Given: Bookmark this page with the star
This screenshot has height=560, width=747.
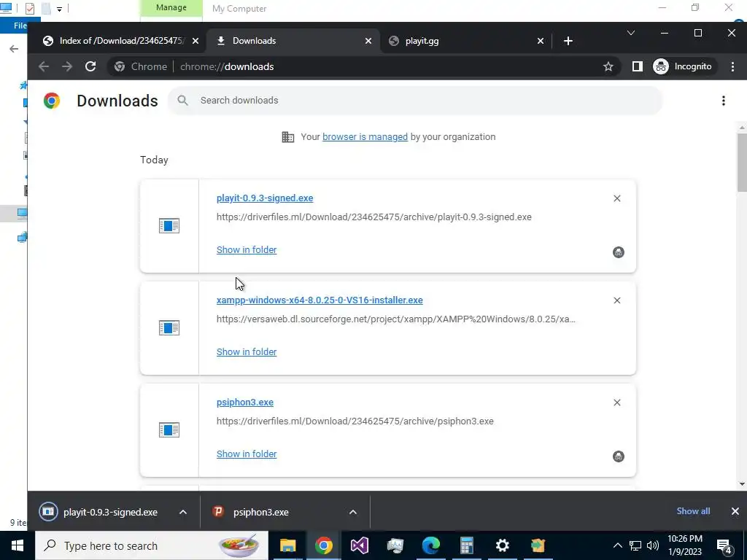Looking at the screenshot, I should [x=608, y=66].
